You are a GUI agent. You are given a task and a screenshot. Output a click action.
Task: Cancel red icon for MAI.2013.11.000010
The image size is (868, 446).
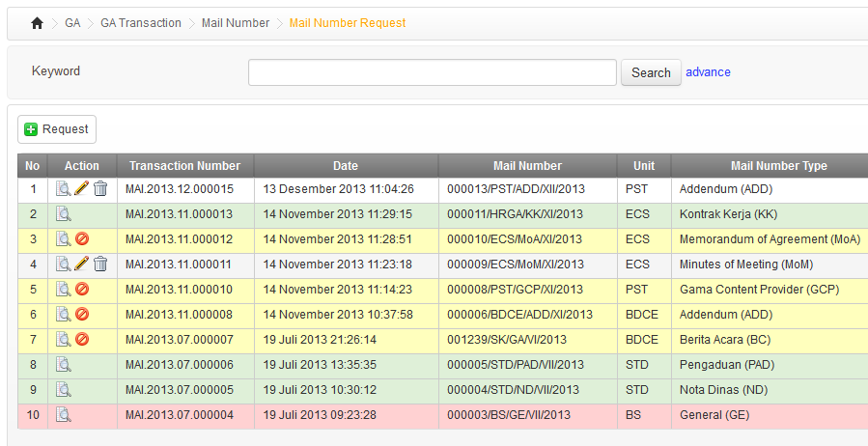point(82,290)
